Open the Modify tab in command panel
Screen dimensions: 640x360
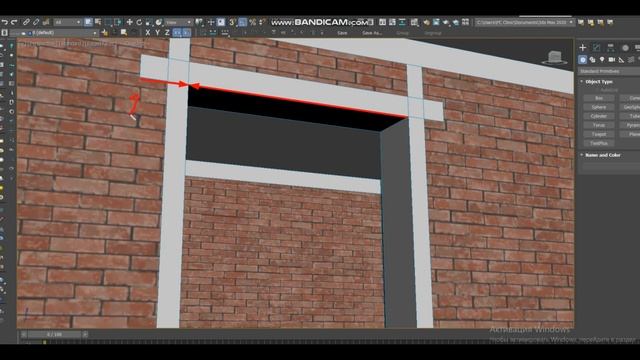pyautogui.click(x=596, y=48)
